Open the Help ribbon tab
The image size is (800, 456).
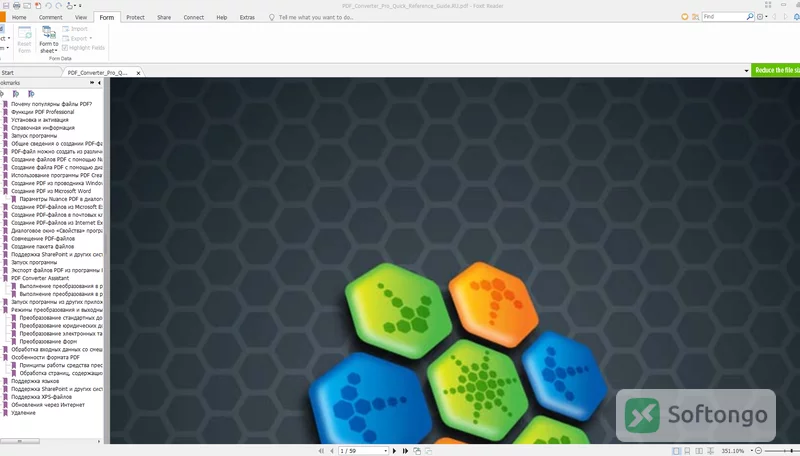click(221, 17)
